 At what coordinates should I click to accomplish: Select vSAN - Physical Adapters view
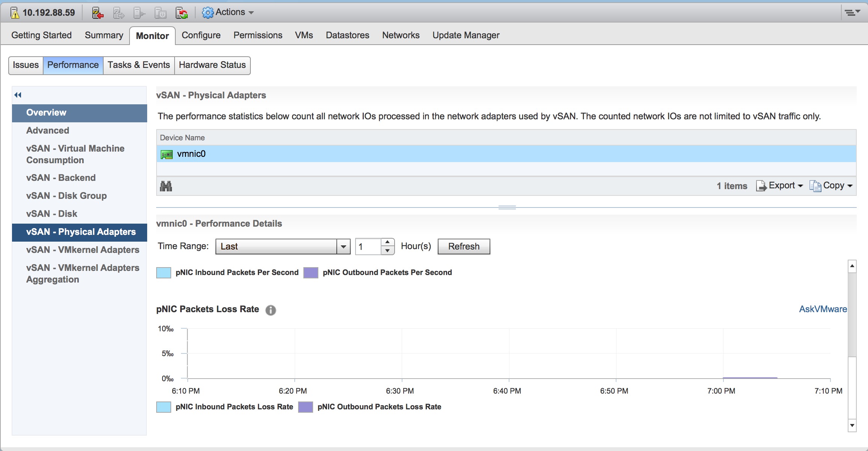coord(80,232)
